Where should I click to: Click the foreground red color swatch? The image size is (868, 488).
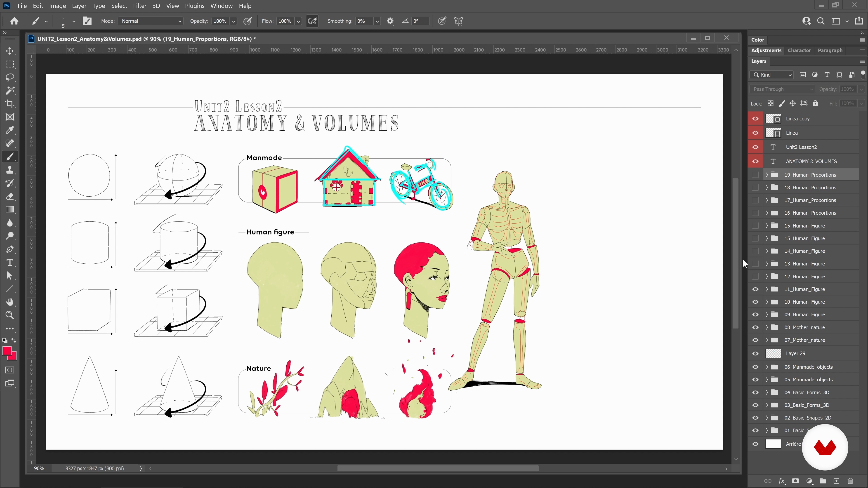(7, 351)
